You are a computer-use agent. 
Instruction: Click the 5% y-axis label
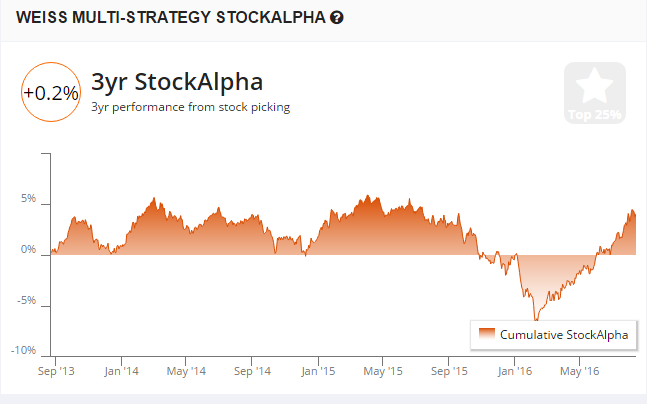[29, 199]
